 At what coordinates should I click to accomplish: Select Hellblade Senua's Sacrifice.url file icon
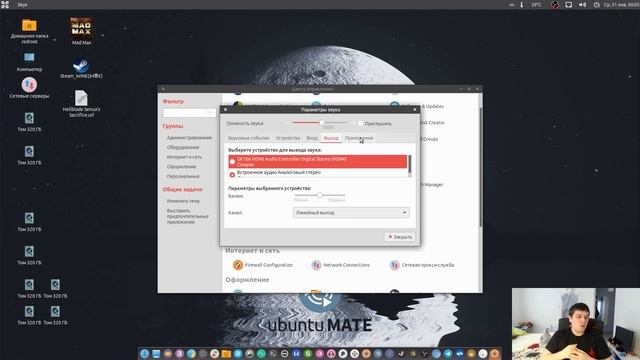[81, 103]
